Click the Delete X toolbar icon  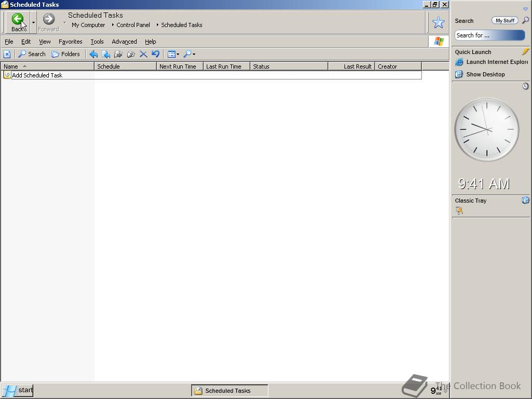coord(143,54)
